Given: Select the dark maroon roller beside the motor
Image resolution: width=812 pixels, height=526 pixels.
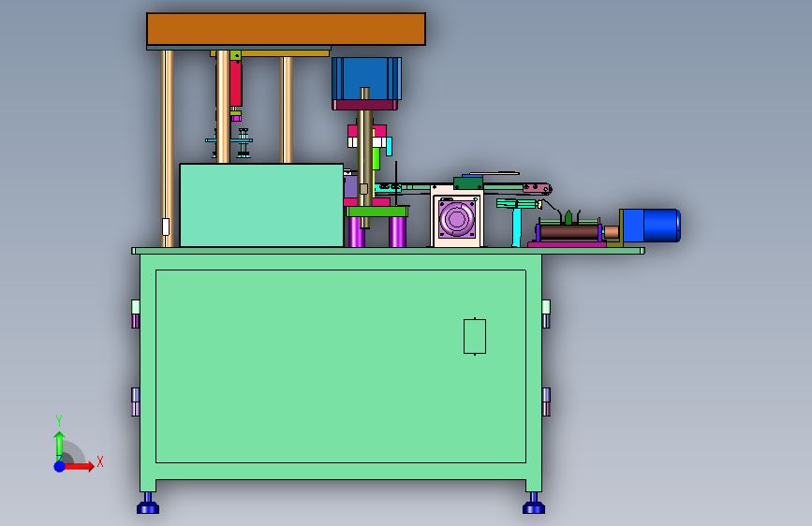Looking at the screenshot, I should tap(569, 231).
